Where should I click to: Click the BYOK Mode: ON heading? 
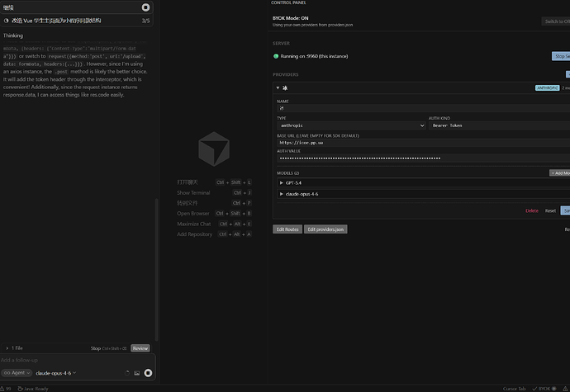pos(291,18)
